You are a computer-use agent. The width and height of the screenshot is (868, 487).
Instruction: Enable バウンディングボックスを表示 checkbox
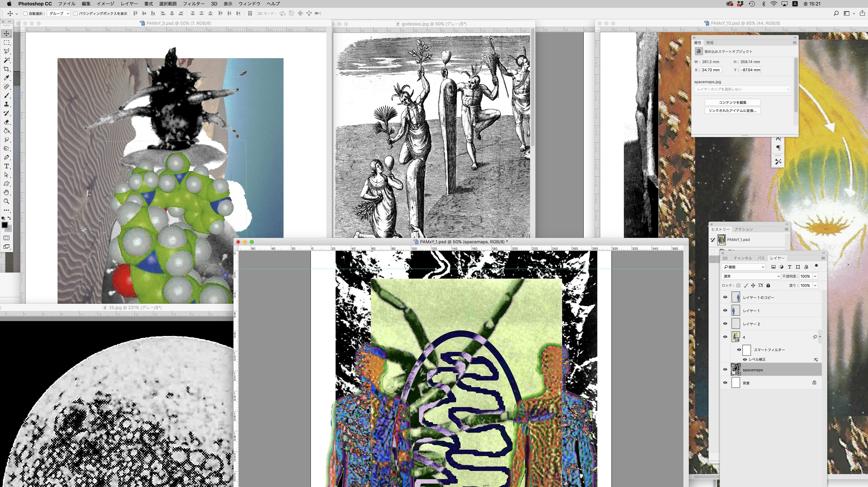(76, 14)
